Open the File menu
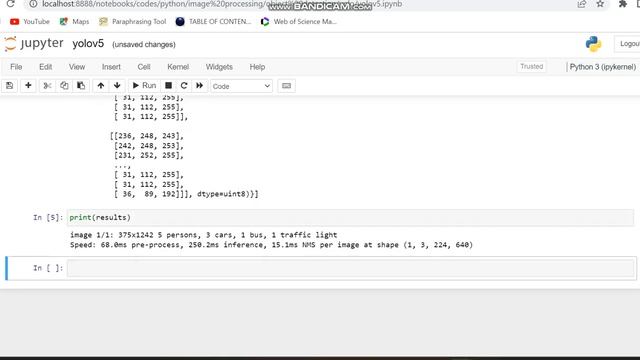Image resolution: width=640 pixels, height=360 pixels. coord(16,67)
